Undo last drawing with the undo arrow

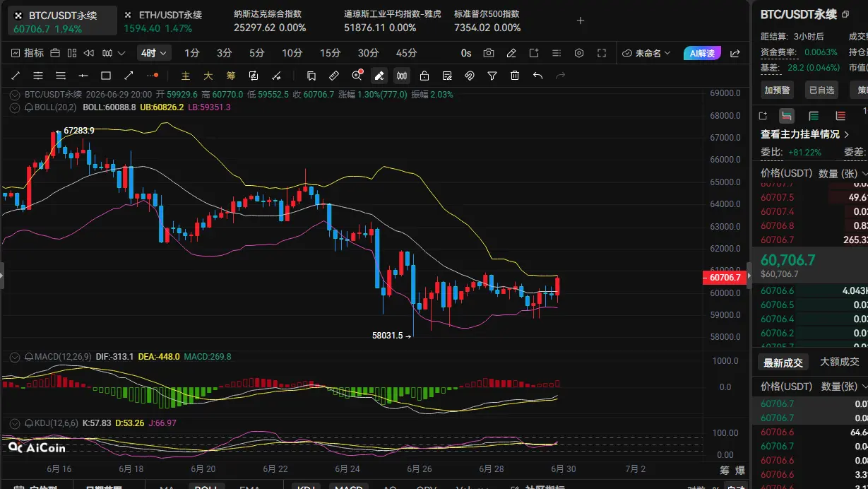click(537, 76)
